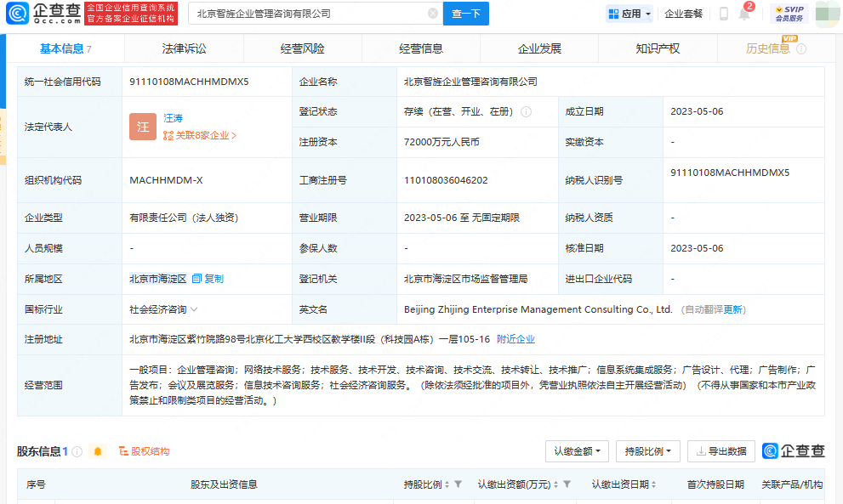Click the info icon beside registration status
The height and width of the screenshot is (504, 843).
[x=527, y=111]
